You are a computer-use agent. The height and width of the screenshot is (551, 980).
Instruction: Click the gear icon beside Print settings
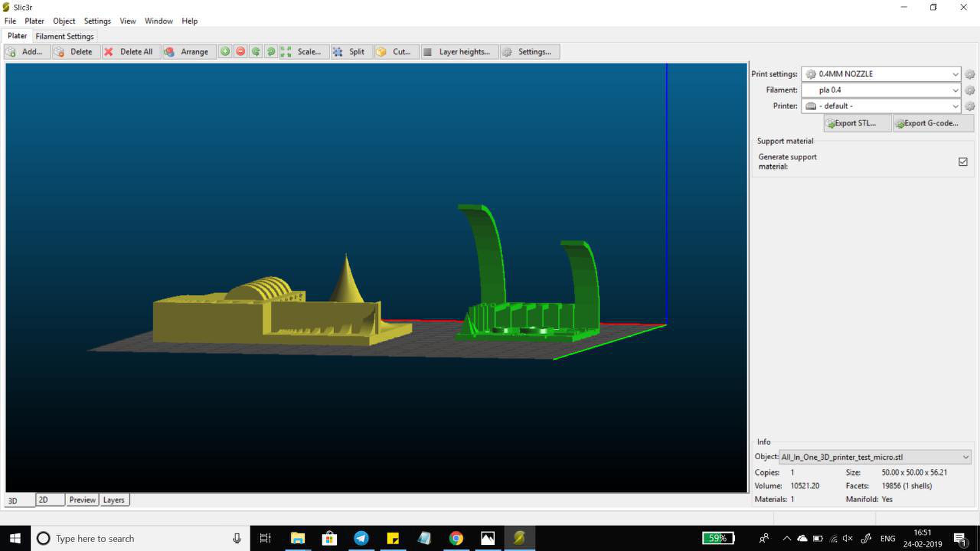tap(970, 74)
